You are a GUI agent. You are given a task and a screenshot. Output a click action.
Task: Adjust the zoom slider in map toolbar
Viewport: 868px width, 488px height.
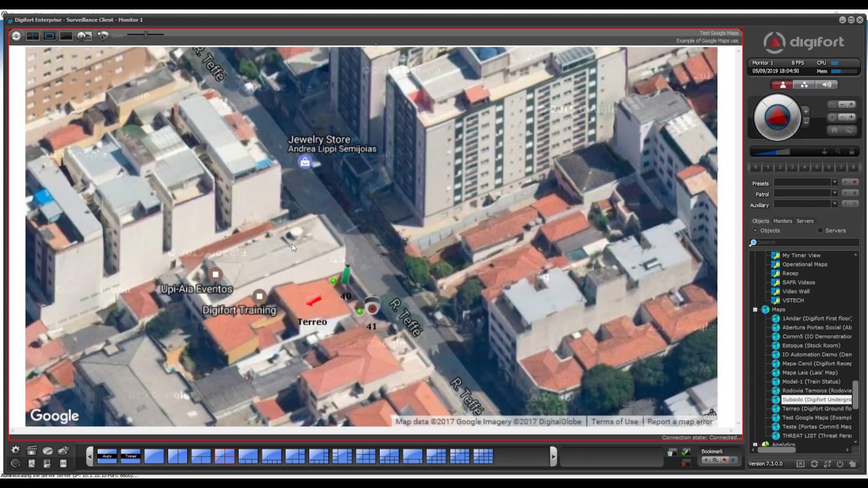coord(145,35)
